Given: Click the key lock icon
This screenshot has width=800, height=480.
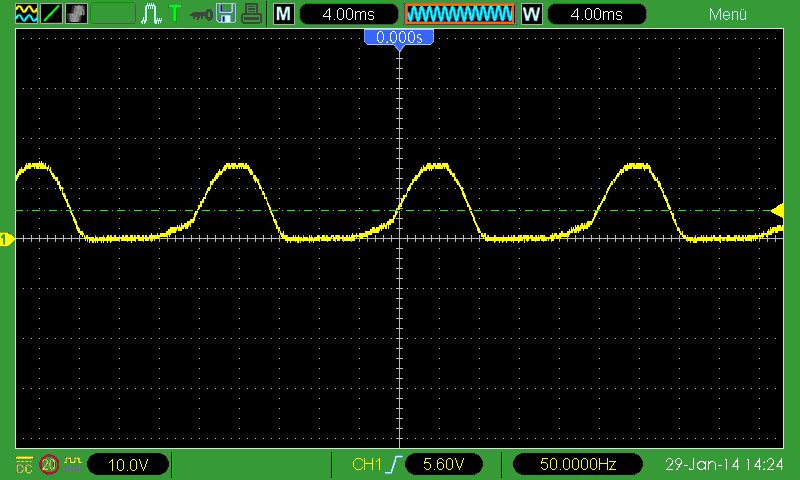Looking at the screenshot, I should [x=201, y=15].
